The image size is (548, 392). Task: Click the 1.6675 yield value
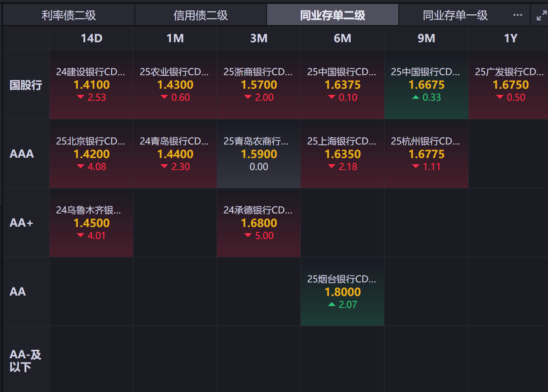(x=426, y=85)
